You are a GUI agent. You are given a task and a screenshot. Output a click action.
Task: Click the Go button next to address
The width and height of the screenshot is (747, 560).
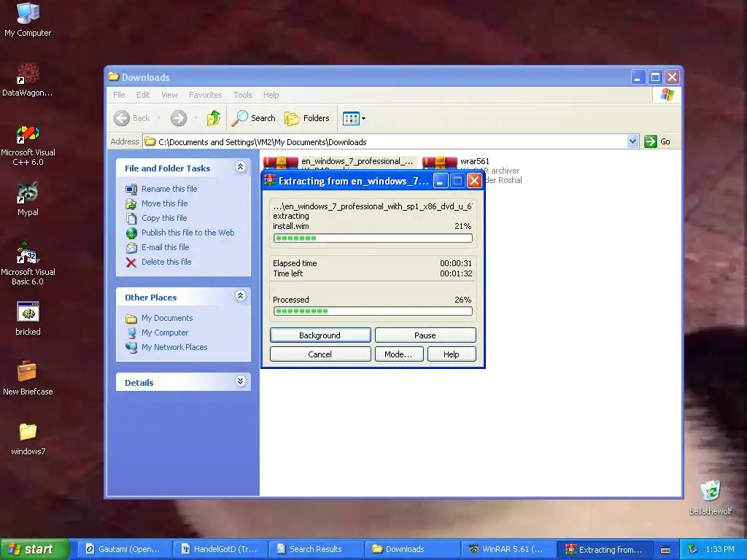[657, 141]
